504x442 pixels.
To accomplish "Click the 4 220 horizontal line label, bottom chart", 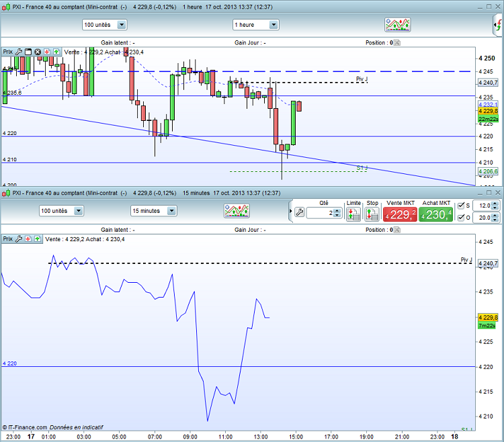I will (x=9, y=363).
